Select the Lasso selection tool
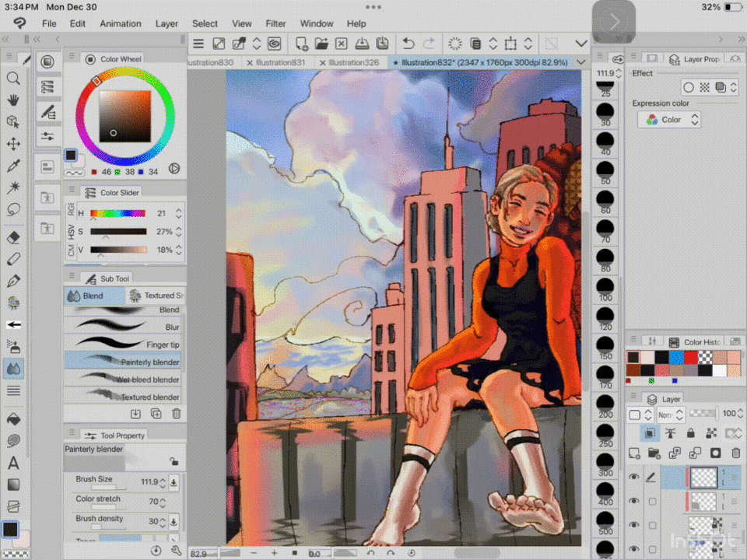 [13, 210]
